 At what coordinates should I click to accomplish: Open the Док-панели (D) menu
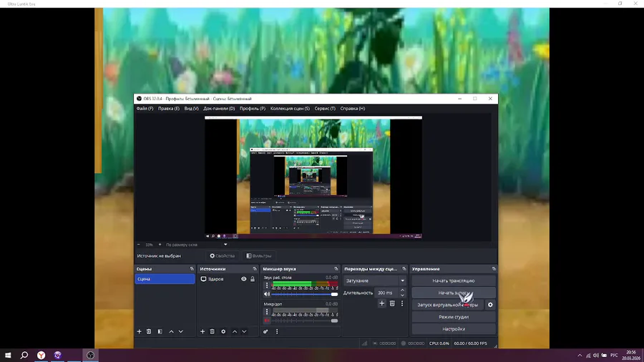pos(219,109)
